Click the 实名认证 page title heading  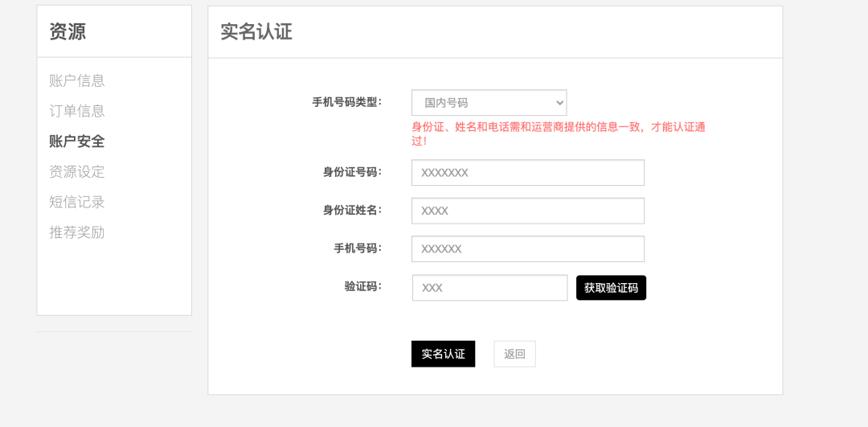256,31
